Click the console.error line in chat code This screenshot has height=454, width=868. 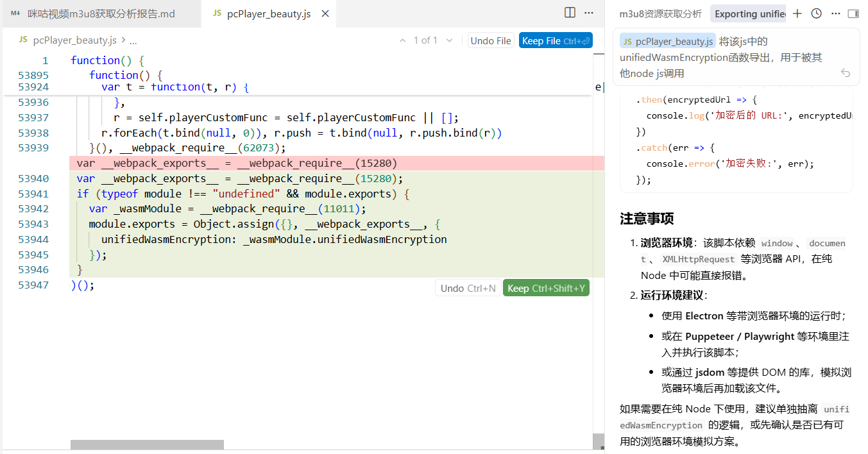[x=730, y=164]
